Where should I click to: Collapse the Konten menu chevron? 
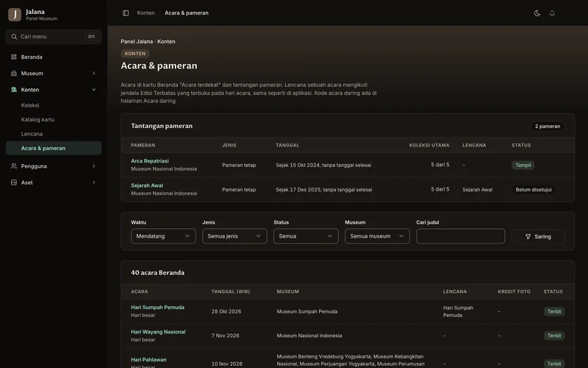tap(94, 90)
